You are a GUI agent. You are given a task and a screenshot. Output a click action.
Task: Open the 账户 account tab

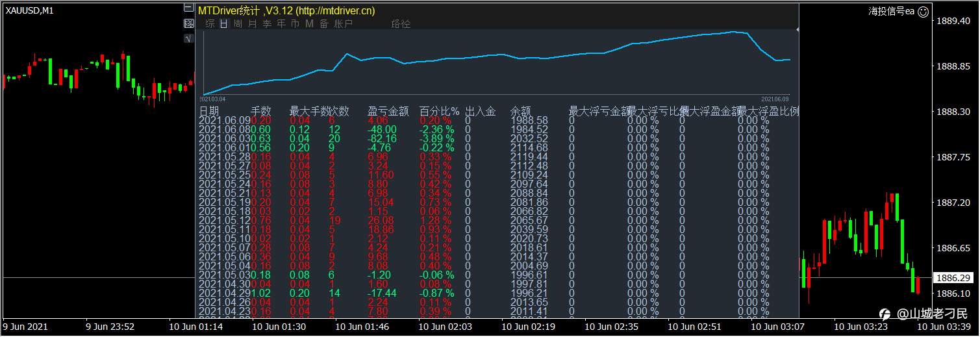pyautogui.click(x=344, y=24)
